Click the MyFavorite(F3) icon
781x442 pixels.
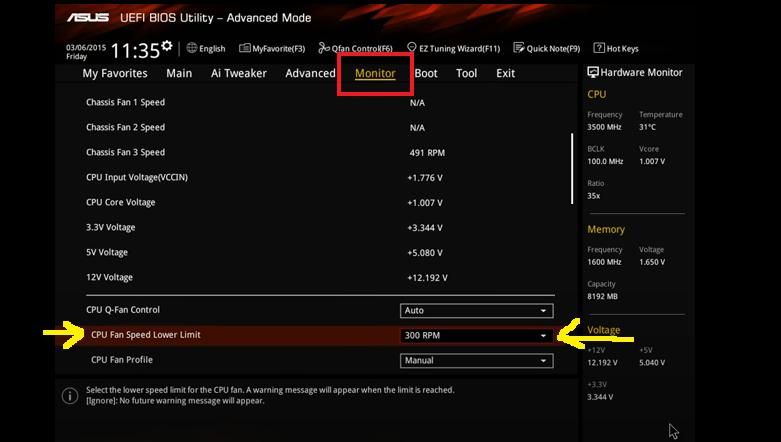245,48
